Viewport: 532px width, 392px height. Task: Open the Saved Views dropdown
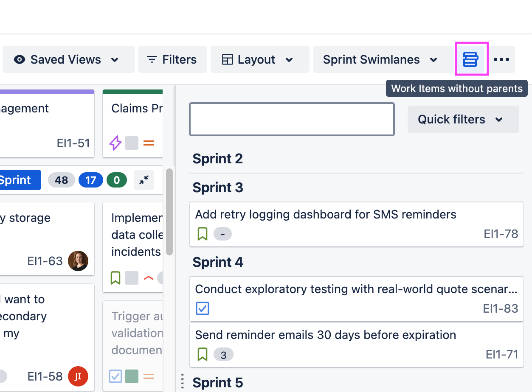click(67, 59)
